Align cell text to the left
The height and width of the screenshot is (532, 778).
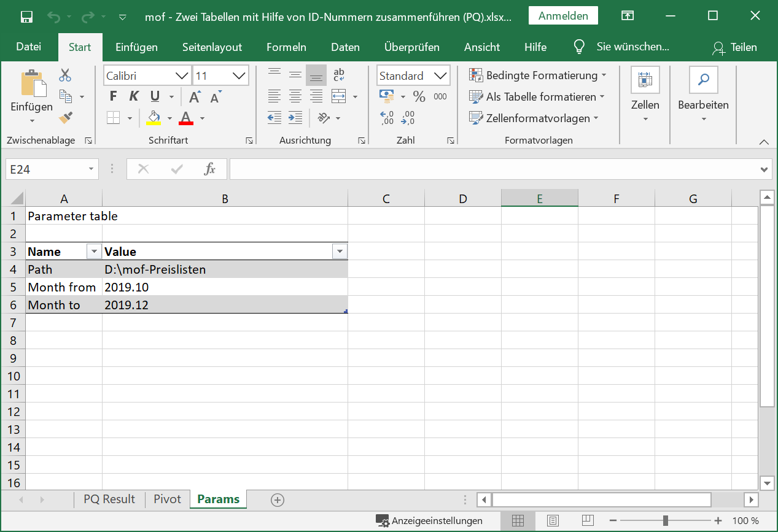[274, 96]
